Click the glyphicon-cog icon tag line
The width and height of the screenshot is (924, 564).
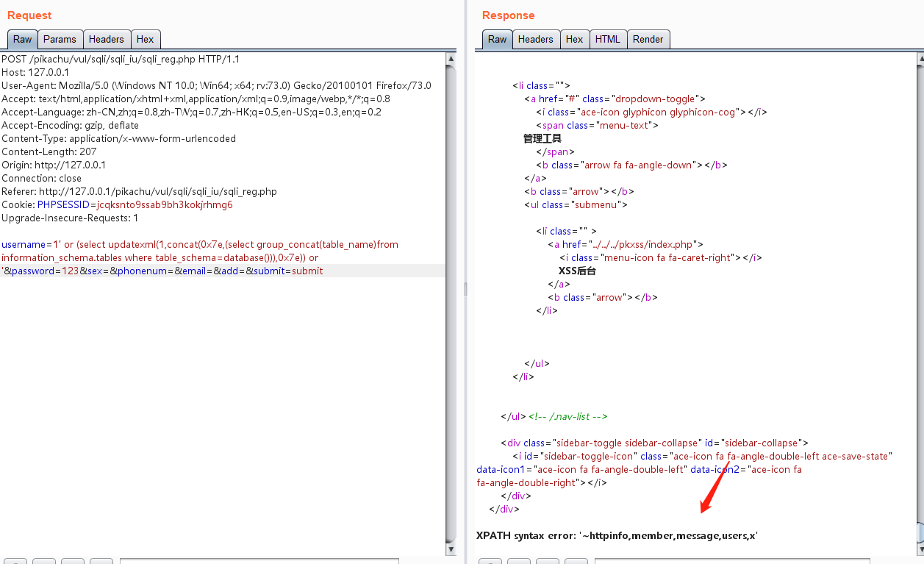651,112
